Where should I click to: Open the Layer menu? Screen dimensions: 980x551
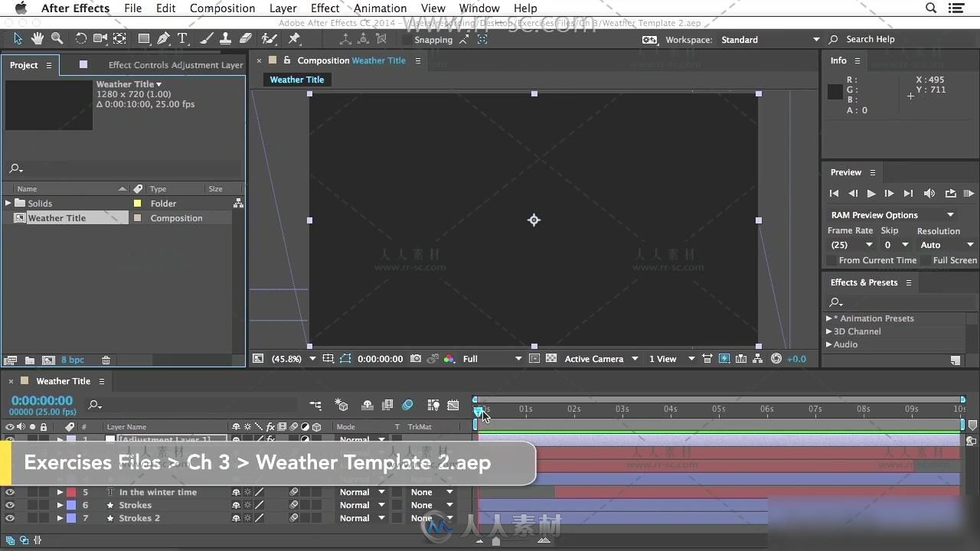pyautogui.click(x=283, y=8)
